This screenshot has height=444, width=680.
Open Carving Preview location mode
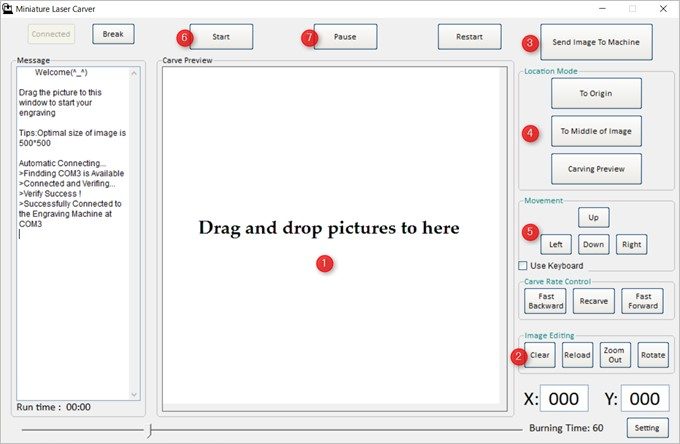pos(595,169)
